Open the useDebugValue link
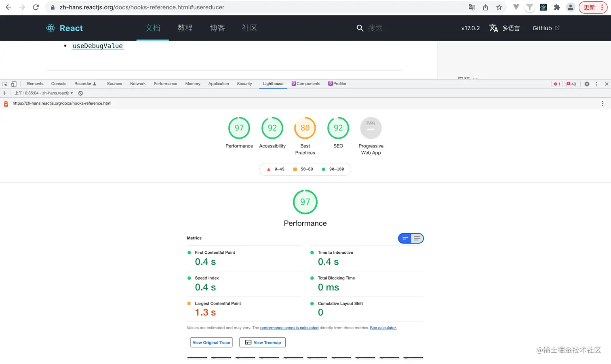 click(x=98, y=46)
